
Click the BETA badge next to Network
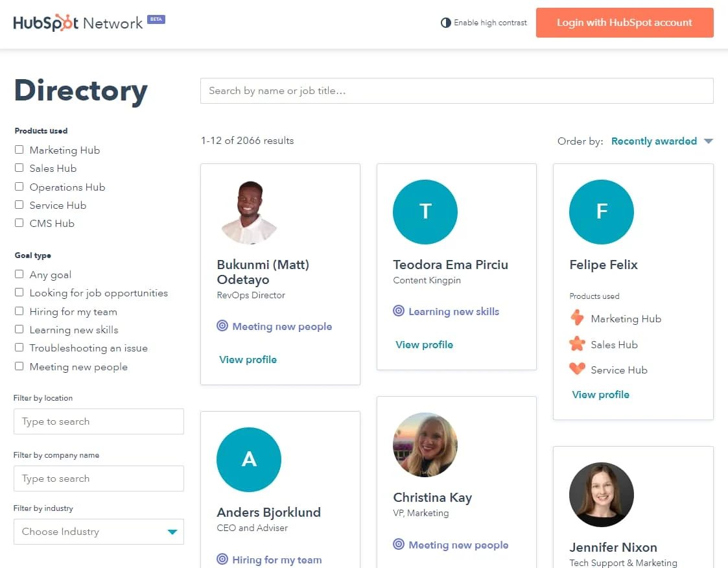156,19
